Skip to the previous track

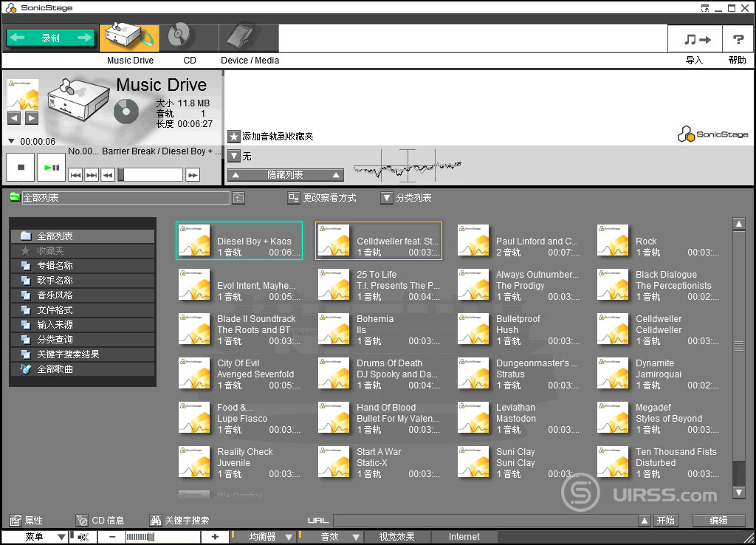(75, 175)
